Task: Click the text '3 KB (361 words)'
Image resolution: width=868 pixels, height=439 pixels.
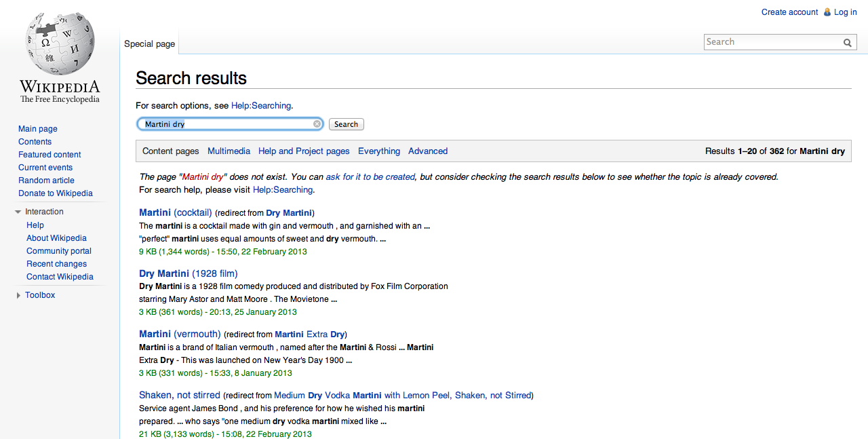Action: tap(171, 312)
